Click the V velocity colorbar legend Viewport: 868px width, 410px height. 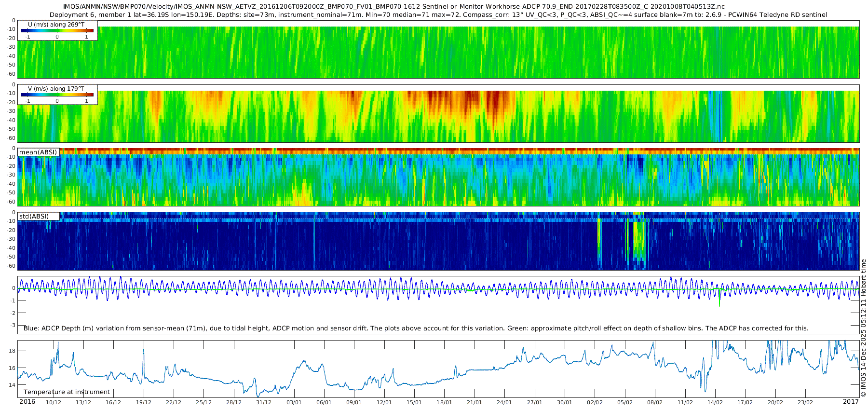tap(57, 95)
